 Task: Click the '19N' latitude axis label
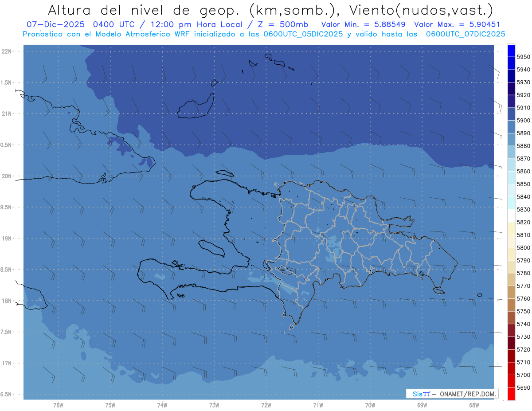7,239
